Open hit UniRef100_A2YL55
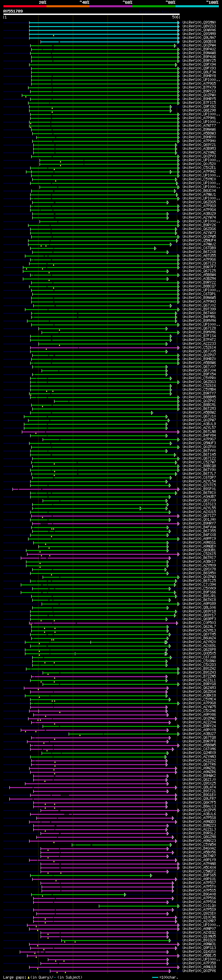 (x=199, y=508)
